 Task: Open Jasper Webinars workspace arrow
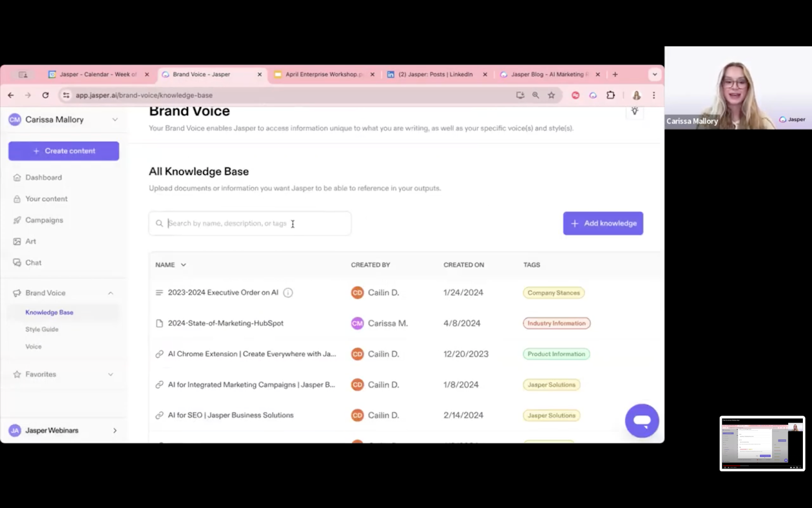(x=115, y=430)
